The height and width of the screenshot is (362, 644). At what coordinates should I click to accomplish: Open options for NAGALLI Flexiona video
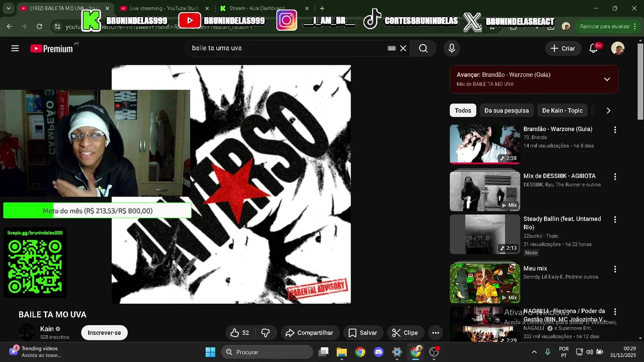tap(615, 312)
